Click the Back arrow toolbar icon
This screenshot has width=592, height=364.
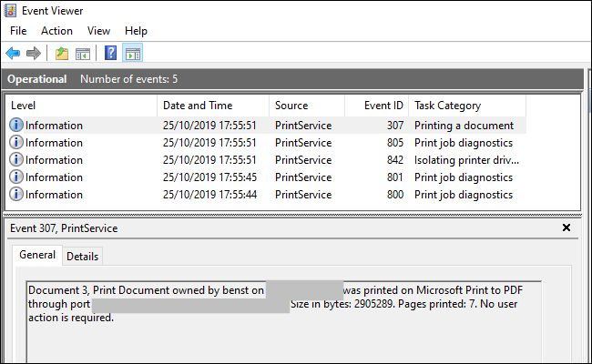click(x=13, y=54)
